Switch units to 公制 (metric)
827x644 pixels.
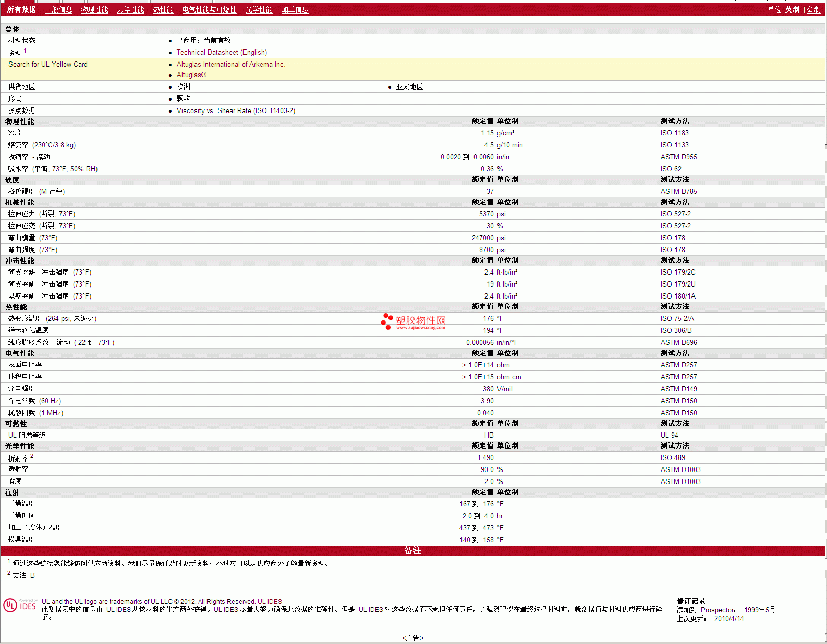814,9
